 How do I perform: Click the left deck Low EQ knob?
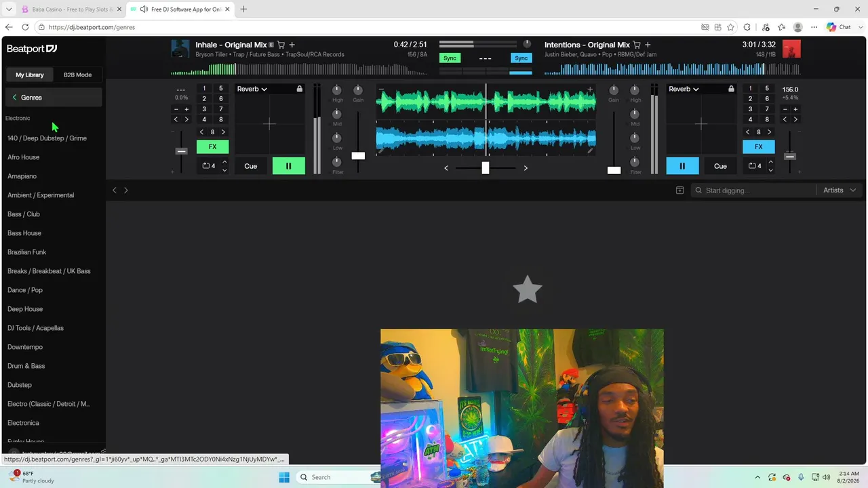point(337,138)
